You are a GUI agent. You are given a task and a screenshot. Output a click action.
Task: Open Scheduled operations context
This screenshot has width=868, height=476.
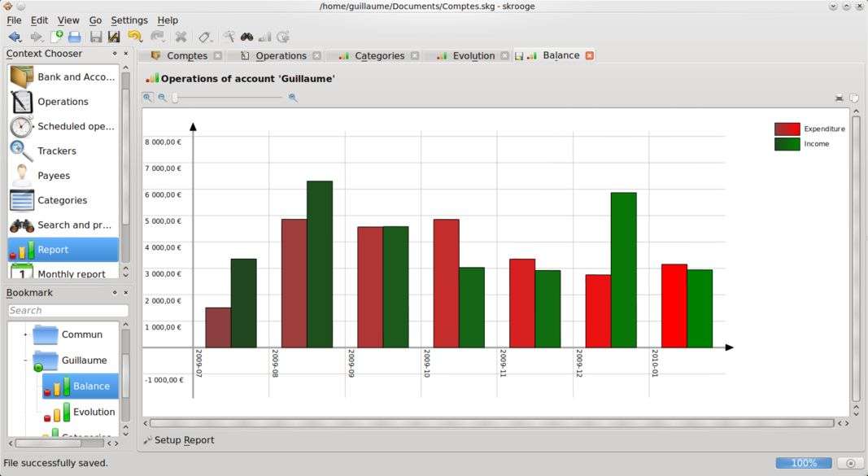[76, 126]
